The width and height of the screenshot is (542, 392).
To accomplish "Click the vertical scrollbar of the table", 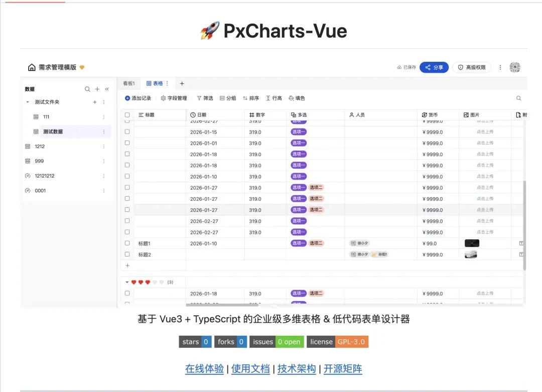I will coord(524,225).
